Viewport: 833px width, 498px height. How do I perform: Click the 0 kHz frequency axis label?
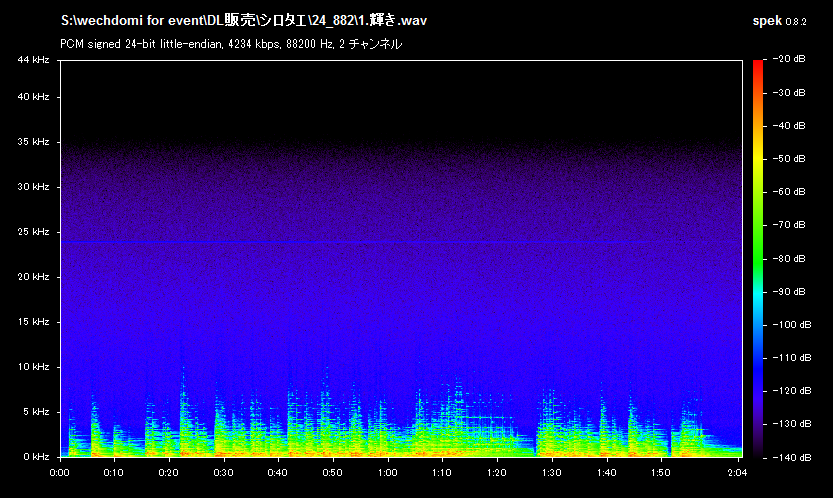click(36, 457)
